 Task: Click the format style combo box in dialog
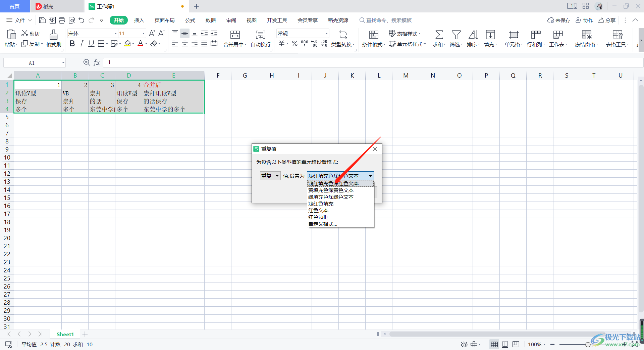coord(340,176)
